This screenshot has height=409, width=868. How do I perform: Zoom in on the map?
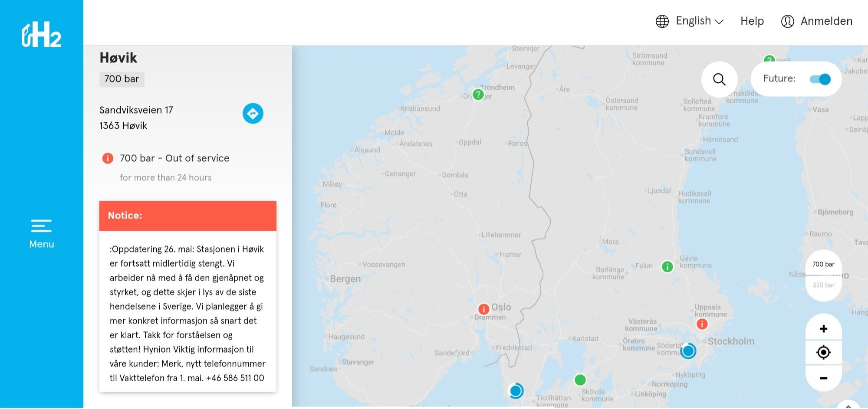coord(823,329)
